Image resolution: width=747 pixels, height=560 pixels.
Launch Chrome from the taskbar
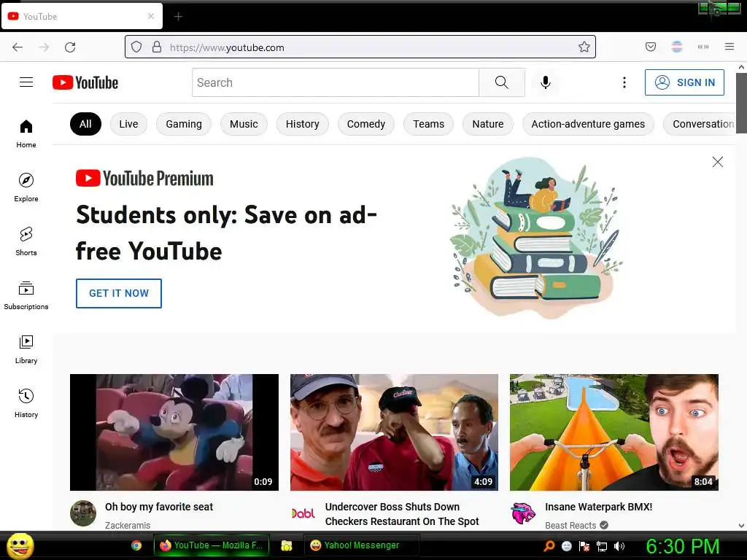coord(136,545)
